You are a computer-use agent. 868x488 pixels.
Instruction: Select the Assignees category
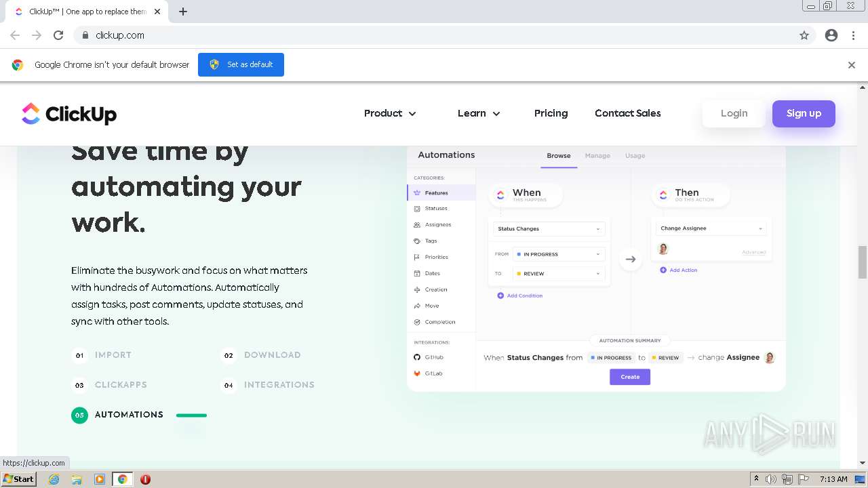[433, 225]
